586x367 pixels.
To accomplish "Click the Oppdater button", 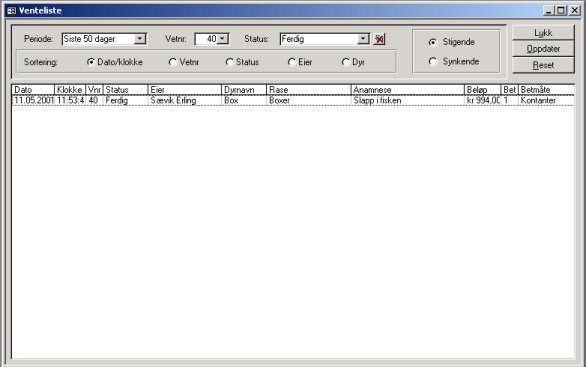I will [x=543, y=49].
